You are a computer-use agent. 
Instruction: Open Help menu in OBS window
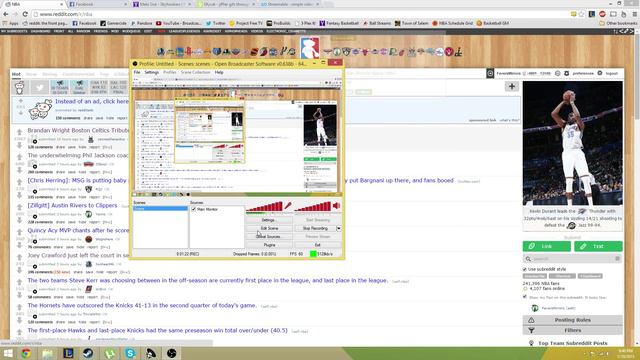pyautogui.click(x=219, y=72)
